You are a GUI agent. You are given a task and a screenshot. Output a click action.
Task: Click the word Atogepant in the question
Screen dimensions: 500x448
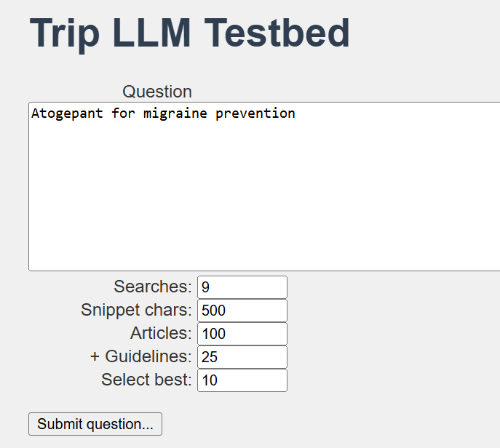click(x=67, y=113)
